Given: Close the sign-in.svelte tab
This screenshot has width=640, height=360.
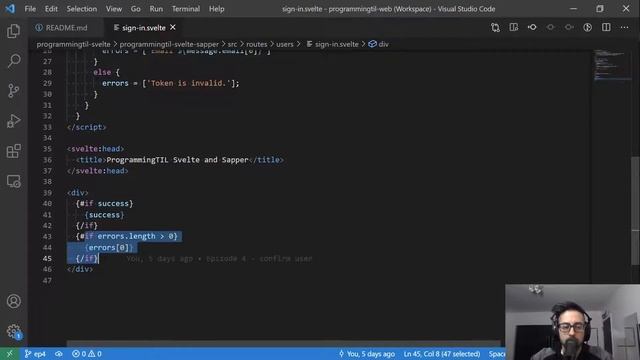Looking at the screenshot, I should [x=173, y=27].
